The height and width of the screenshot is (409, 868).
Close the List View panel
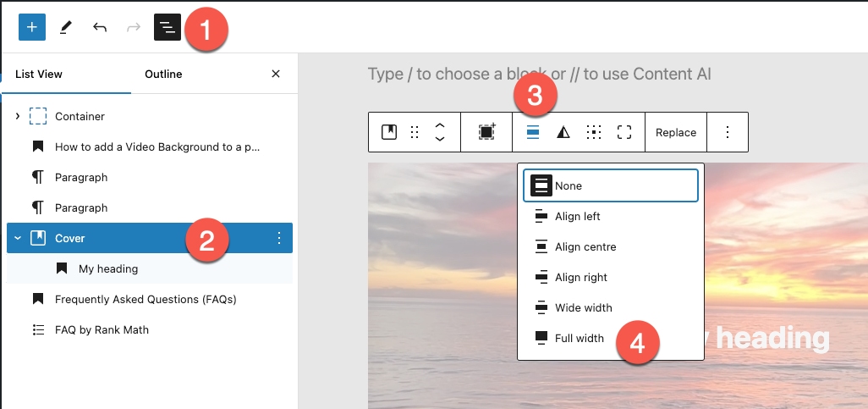[x=275, y=74]
